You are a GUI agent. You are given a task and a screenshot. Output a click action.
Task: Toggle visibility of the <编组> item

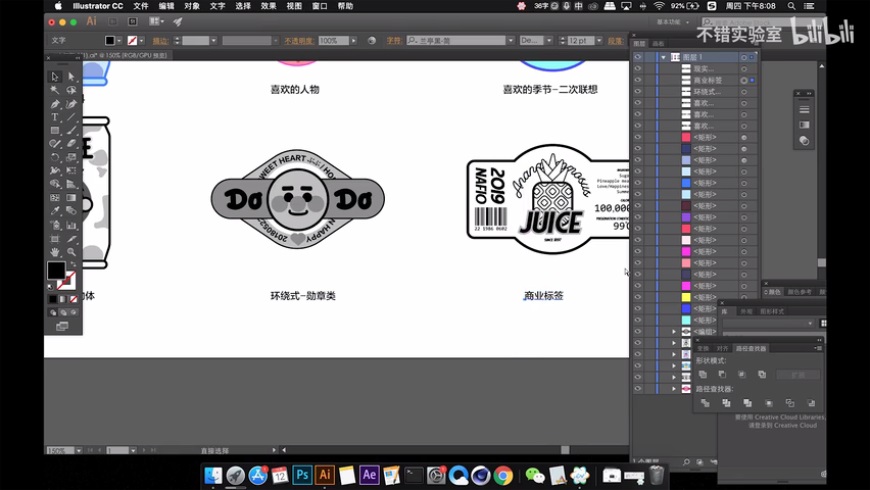[x=638, y=331]
